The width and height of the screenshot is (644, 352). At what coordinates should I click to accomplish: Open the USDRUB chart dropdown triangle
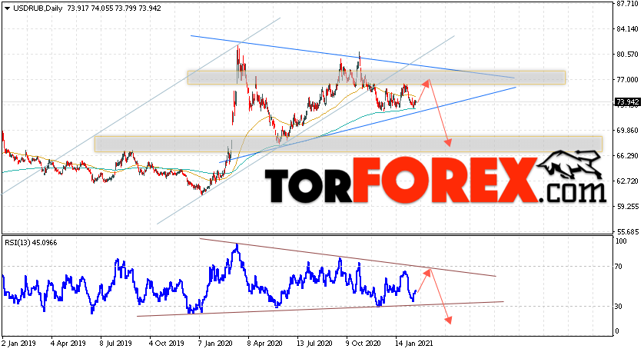tap(8, 8)
